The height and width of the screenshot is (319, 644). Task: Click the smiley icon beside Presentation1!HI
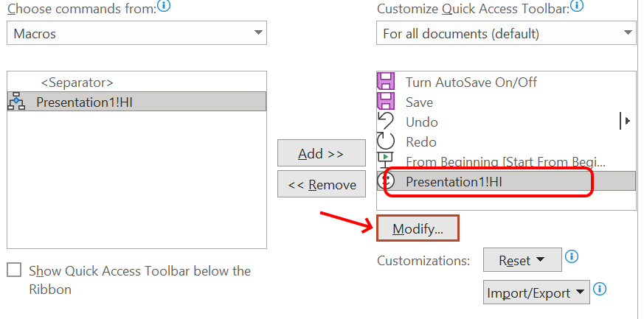(x=386, y=181)
